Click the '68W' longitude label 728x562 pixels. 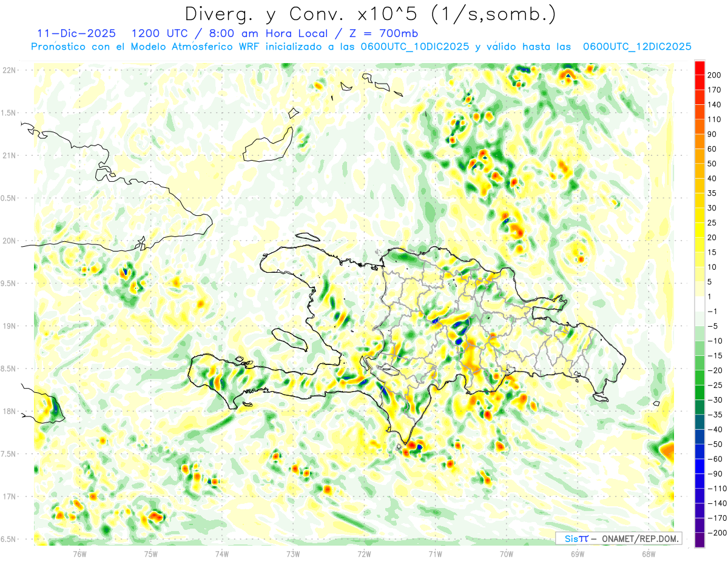649,553
